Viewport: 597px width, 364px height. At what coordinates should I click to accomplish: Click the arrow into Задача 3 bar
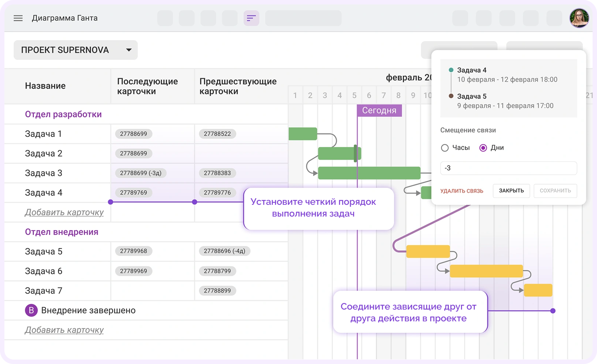point(315,173)
